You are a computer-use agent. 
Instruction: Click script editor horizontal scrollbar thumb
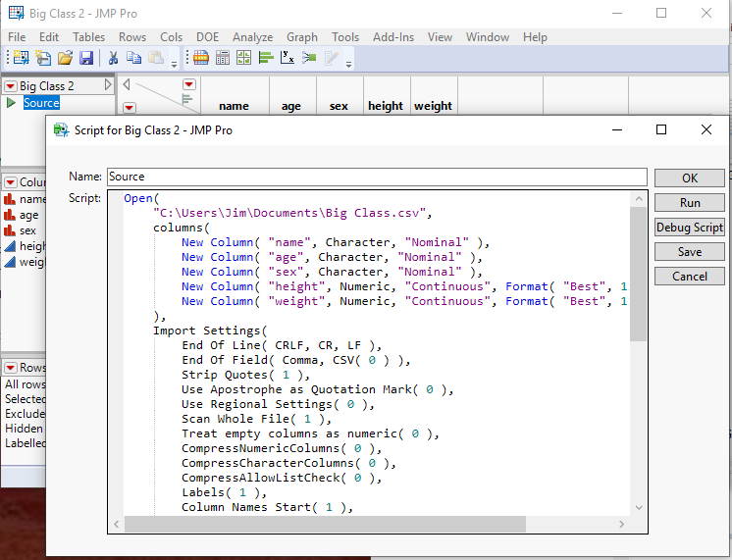coord(325,524)
